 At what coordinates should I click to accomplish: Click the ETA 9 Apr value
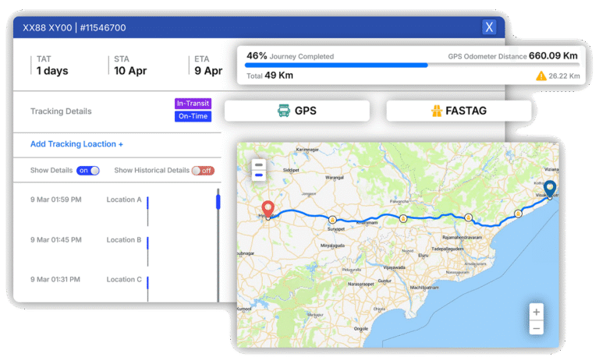208,71
